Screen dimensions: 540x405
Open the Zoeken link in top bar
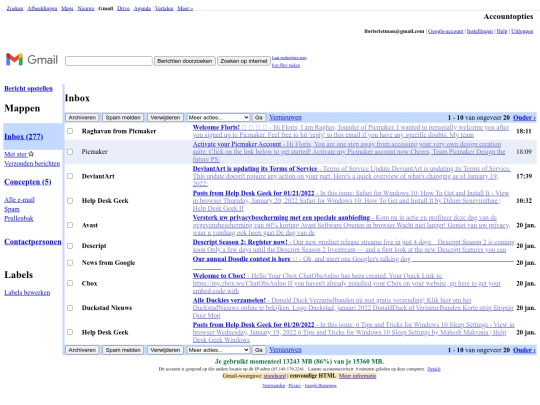(15, 8)
